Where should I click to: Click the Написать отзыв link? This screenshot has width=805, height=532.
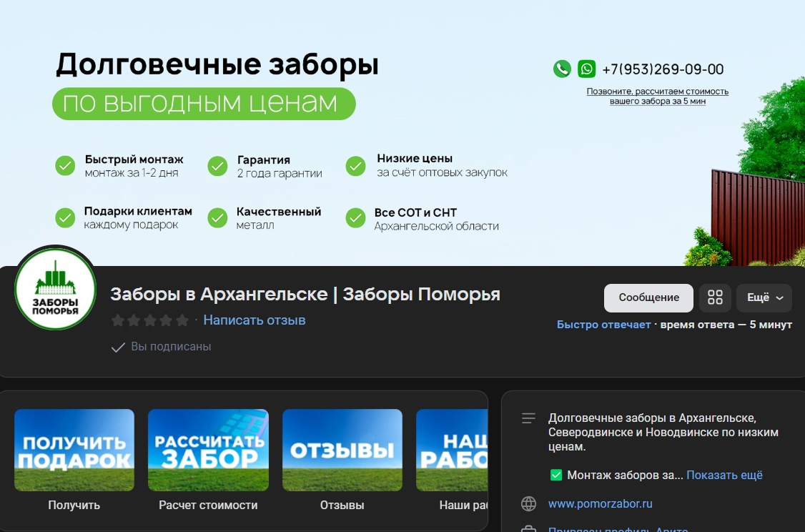[x=254, y=320]
